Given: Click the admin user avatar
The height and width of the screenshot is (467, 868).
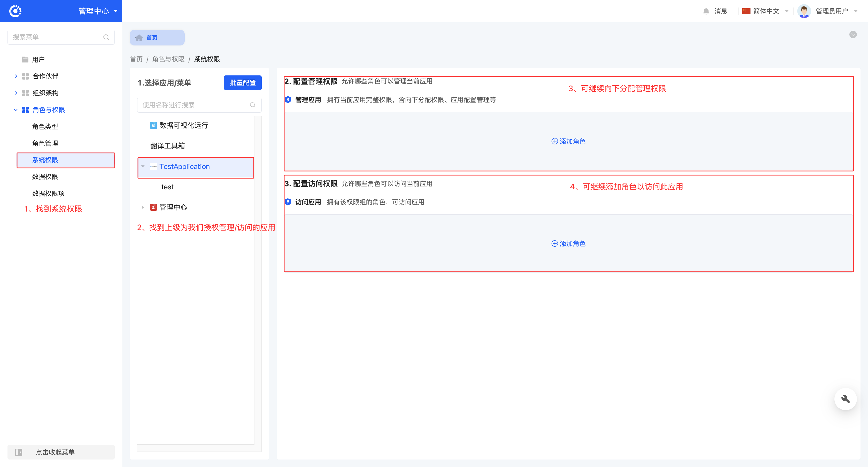Looking at the screenshot, I should [x=804, y=11].
